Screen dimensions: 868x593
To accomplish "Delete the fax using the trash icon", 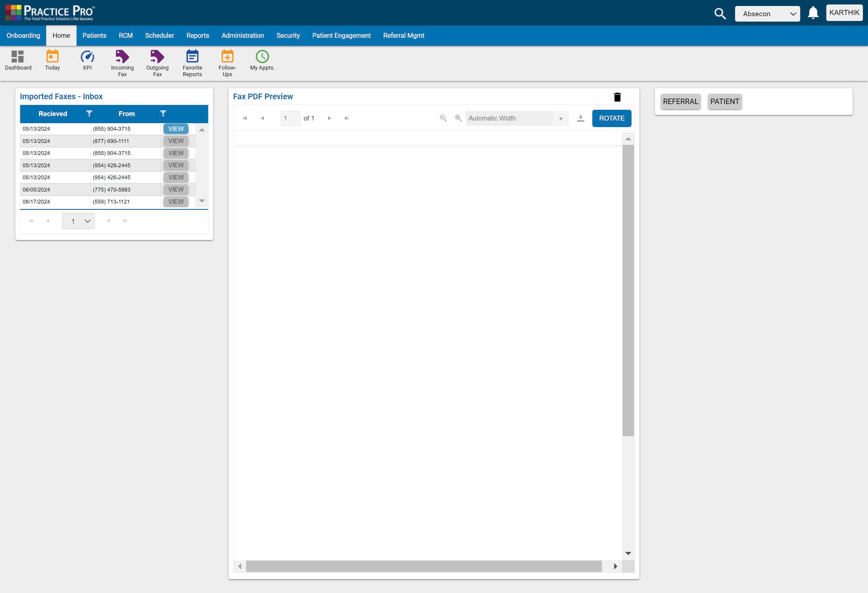I will click(617, 97).
